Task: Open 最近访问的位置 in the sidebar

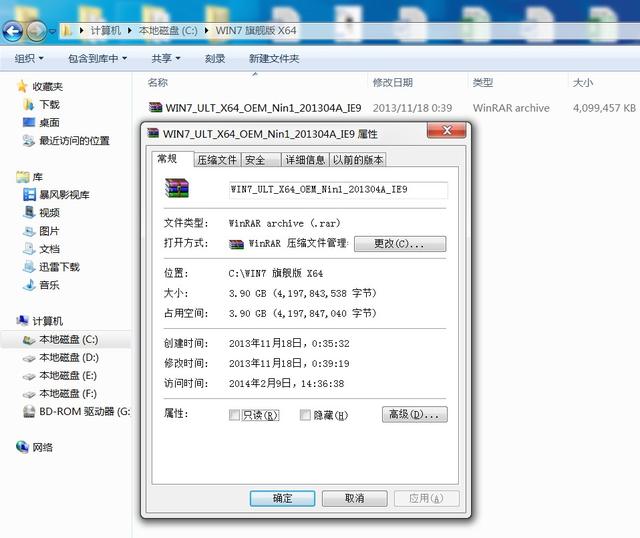Action: tap(74, 141)
